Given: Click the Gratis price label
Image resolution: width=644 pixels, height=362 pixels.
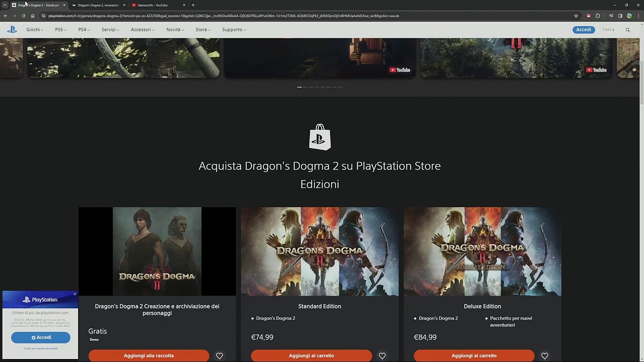Looking at the screenshot, I should (x=98, y=331).
